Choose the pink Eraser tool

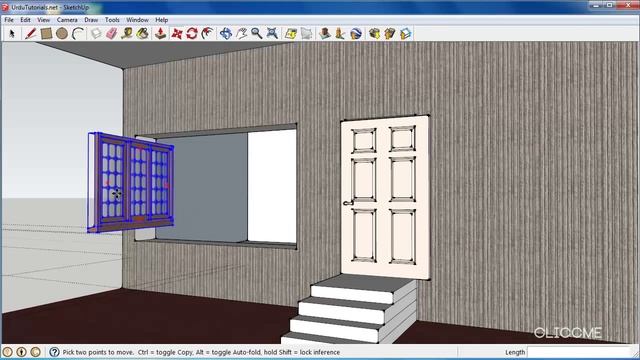[111, 33]
